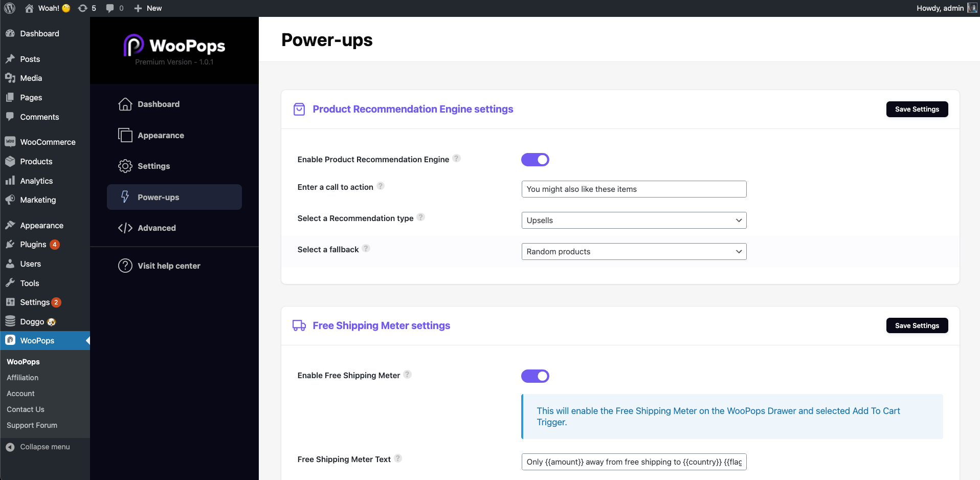Click the Dashboard house icon in WooPops panel

125,104
